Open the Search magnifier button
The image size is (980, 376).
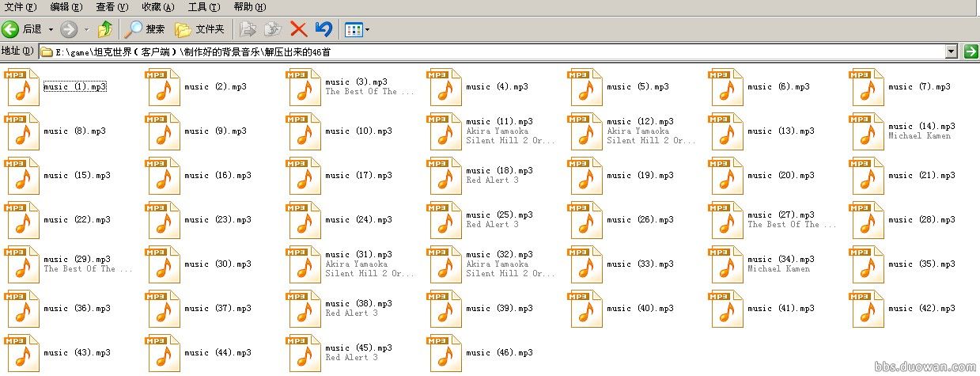[x=146, y=29]
